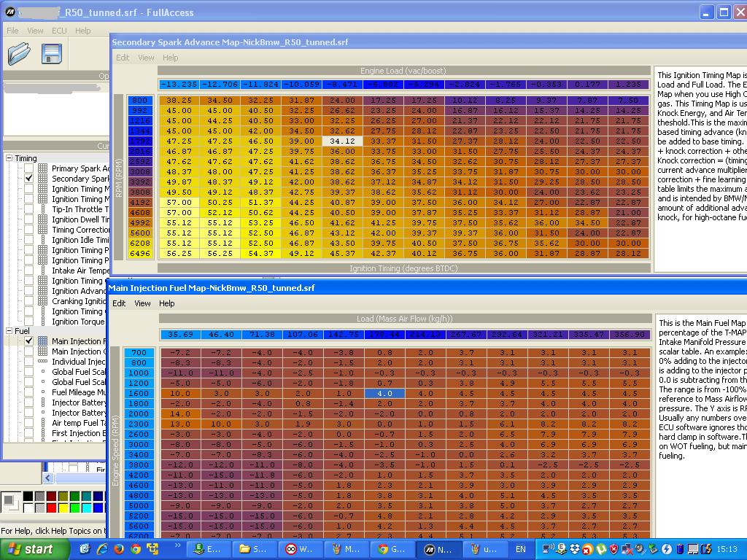Enable the Primary Spark Advance checkbox
747x560 pixels.
tap(29, 168)
